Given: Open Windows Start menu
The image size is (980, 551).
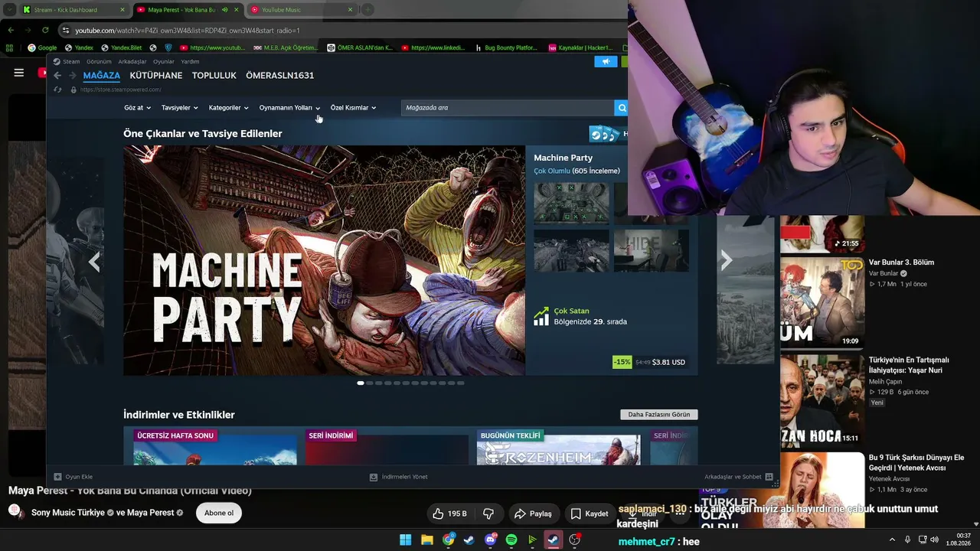Looking at the screenshot, I should tap(406, 540).
